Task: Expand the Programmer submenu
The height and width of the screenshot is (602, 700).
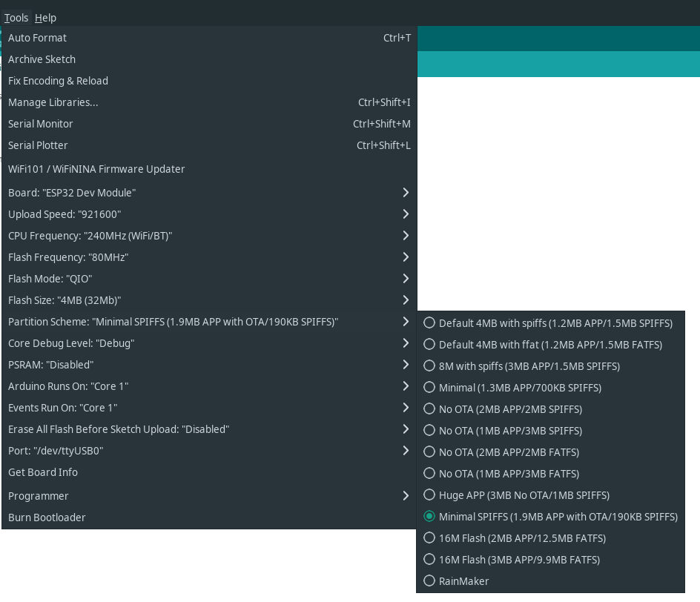Action: tap(209, 496)
